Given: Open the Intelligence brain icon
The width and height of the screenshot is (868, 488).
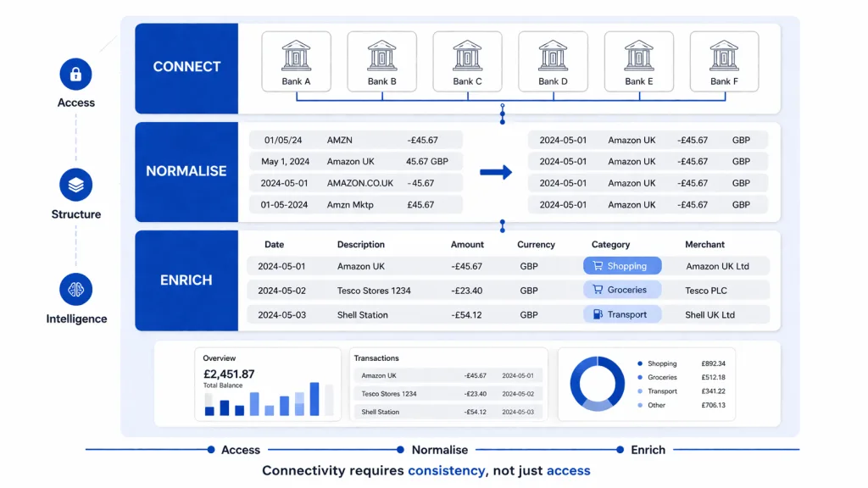Looking at the screenshot, I should coord(75,290).
